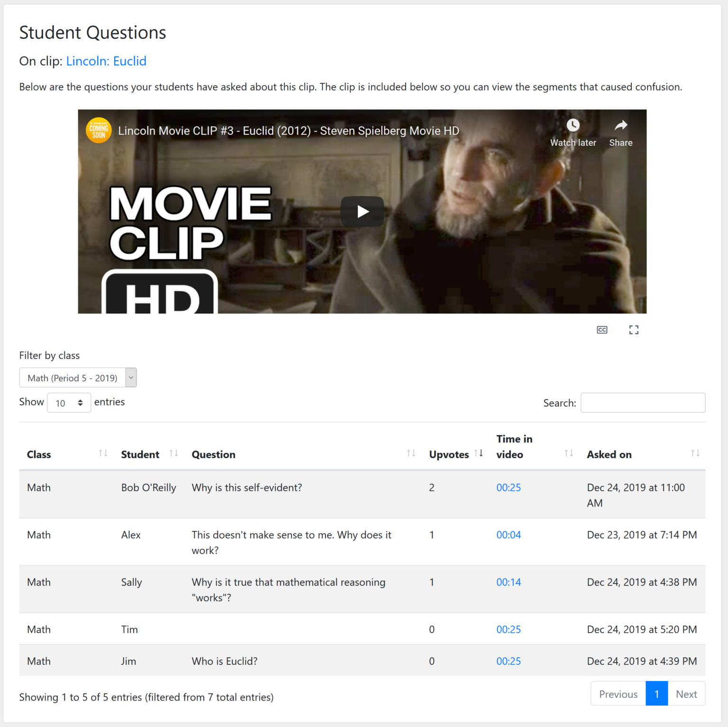Click the Next pagination button
728x727 pixels.
pos(686,693)
